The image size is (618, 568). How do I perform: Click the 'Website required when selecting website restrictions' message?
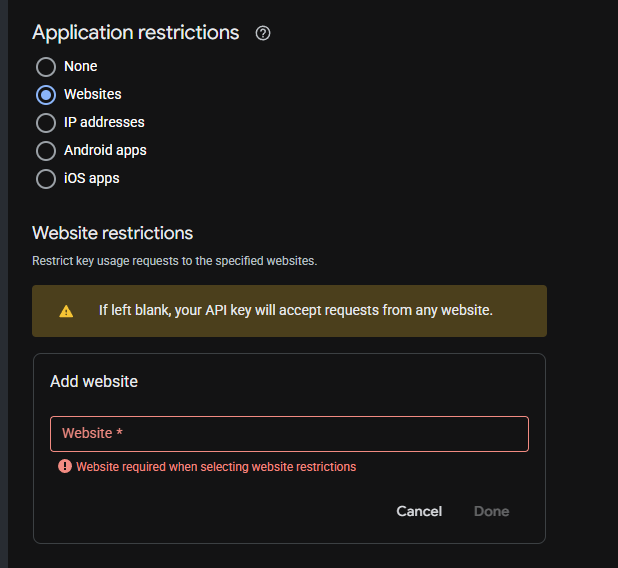(216, 467)
